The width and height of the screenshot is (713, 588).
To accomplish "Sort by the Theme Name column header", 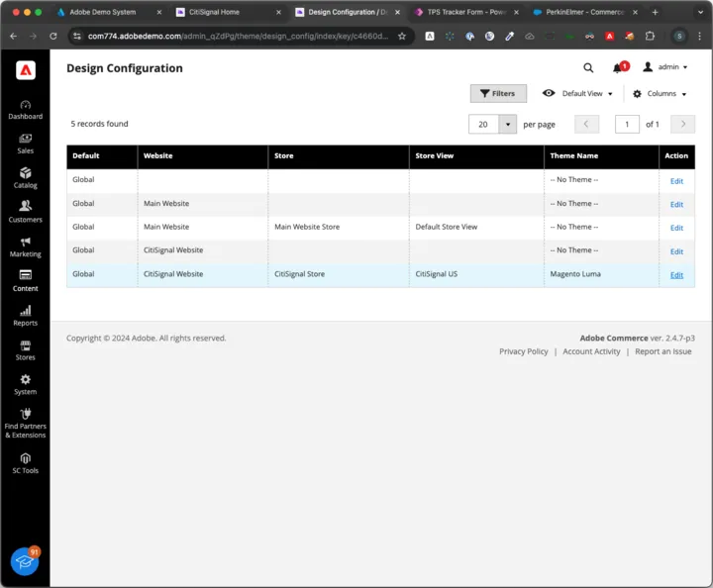I will (x=601, y=155).
